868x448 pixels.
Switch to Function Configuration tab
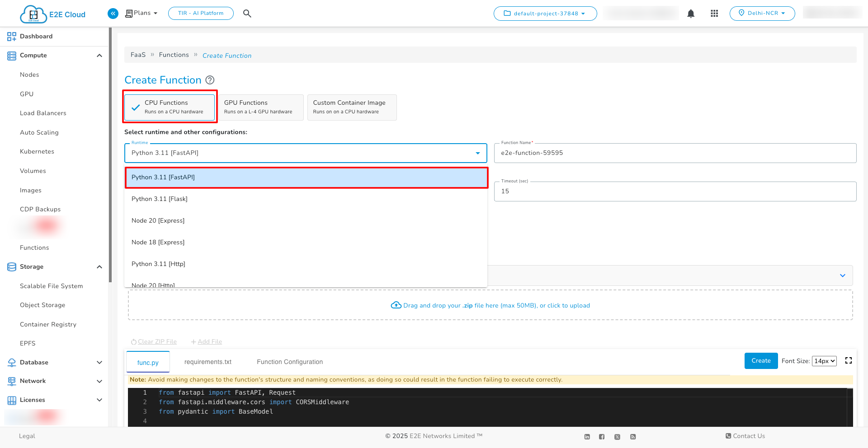pos(290,362)
